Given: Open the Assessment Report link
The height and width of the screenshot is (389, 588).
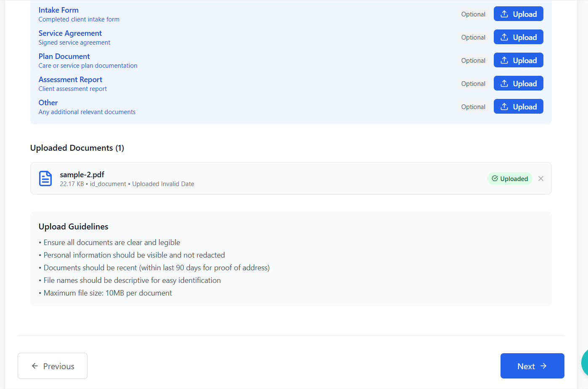Looking at the screenshot, I should click(70, 79).
